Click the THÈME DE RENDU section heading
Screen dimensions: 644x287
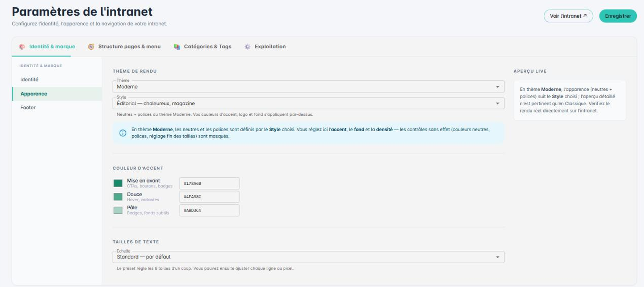point(135,71)
